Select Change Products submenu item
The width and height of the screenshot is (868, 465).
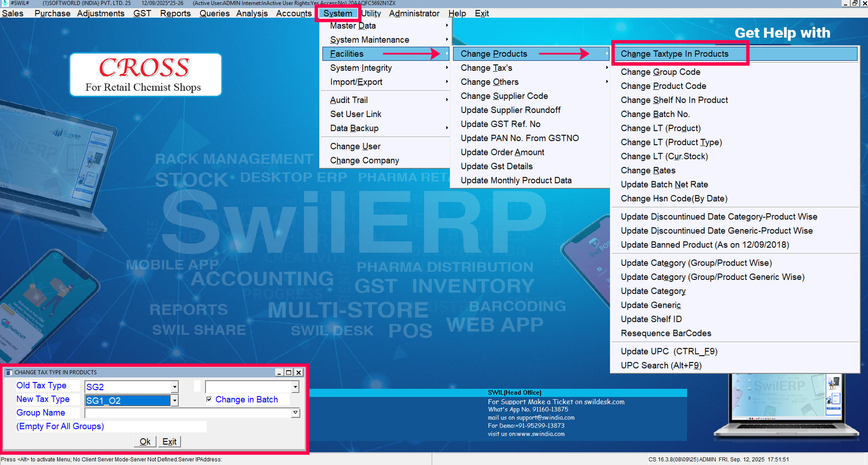point(530,54)
